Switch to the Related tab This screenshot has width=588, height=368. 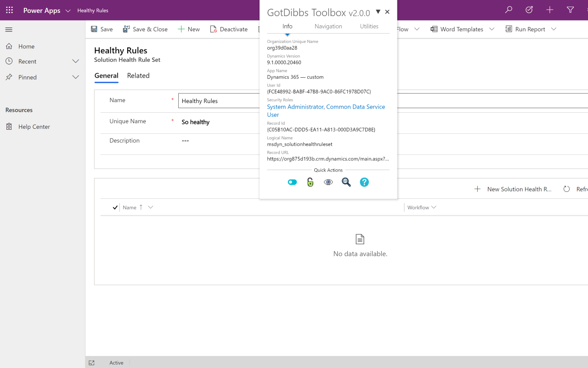[x=138, y=75]
